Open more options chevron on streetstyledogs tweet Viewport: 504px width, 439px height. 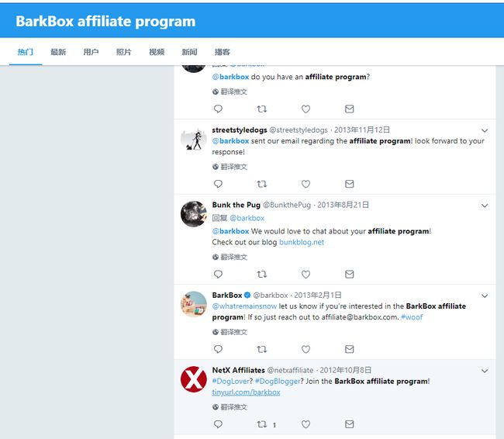(x=485, y=130)
